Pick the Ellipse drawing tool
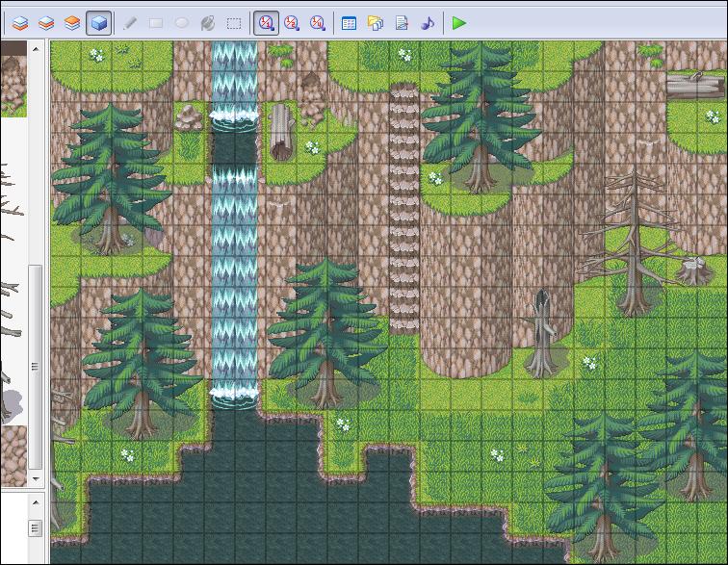Screen dimensions: 728x565 182,23
